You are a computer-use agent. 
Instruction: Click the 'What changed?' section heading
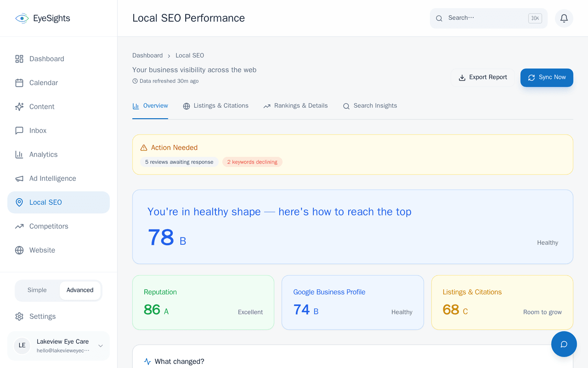coord(180,362)
